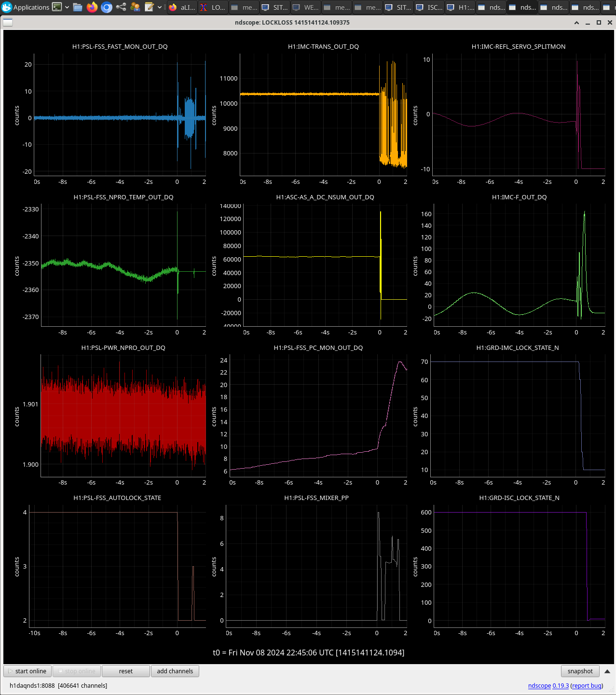This screenshot has height=695, width=616.
Task: Click the H1:GRD-ISC_LOCK_STATE_N plot title
Action: point(520,498)
